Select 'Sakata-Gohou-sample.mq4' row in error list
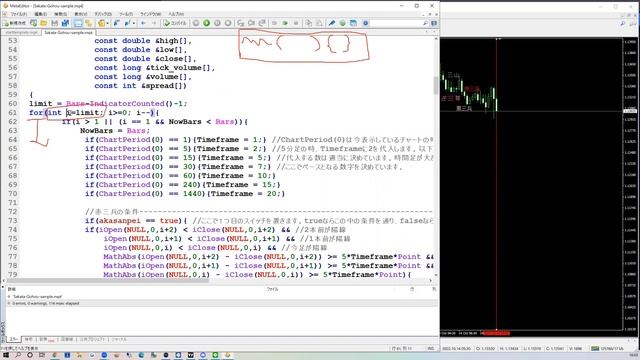 coord(222,296)
